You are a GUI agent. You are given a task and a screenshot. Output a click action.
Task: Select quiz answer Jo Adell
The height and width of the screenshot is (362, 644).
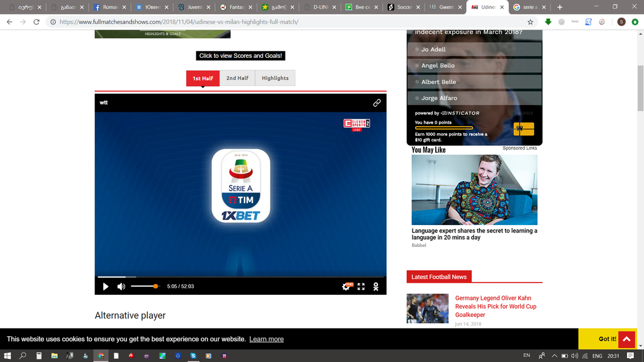[x=474, y=49]
